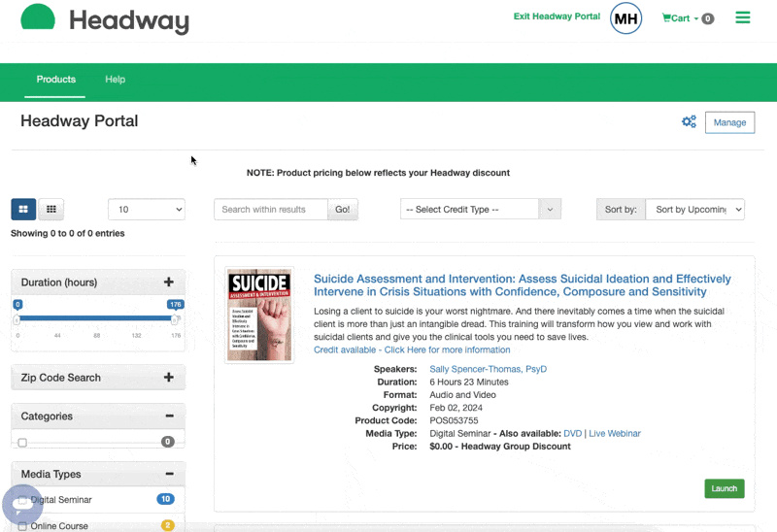The width and height of the screenshot is (777, 532).
Task: Open the entries-per-page dropdown showing 10
Action: point(147,209)
